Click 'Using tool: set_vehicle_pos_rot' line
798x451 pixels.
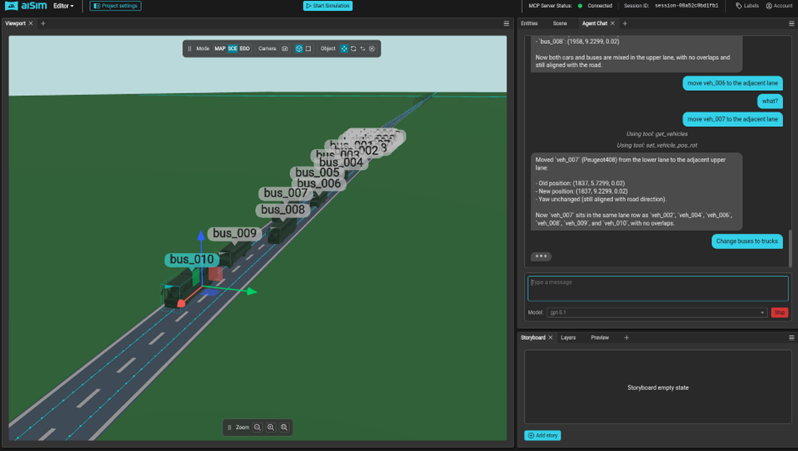pos(657,145)
